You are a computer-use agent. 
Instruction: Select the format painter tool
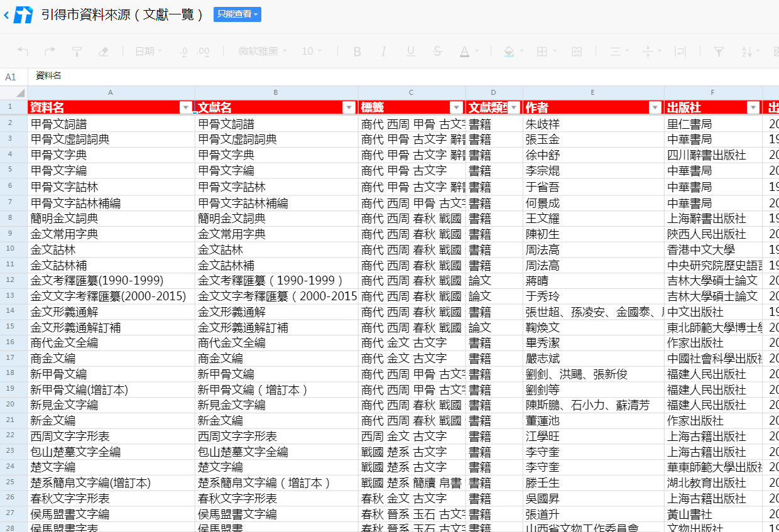(x=77, y=52)
